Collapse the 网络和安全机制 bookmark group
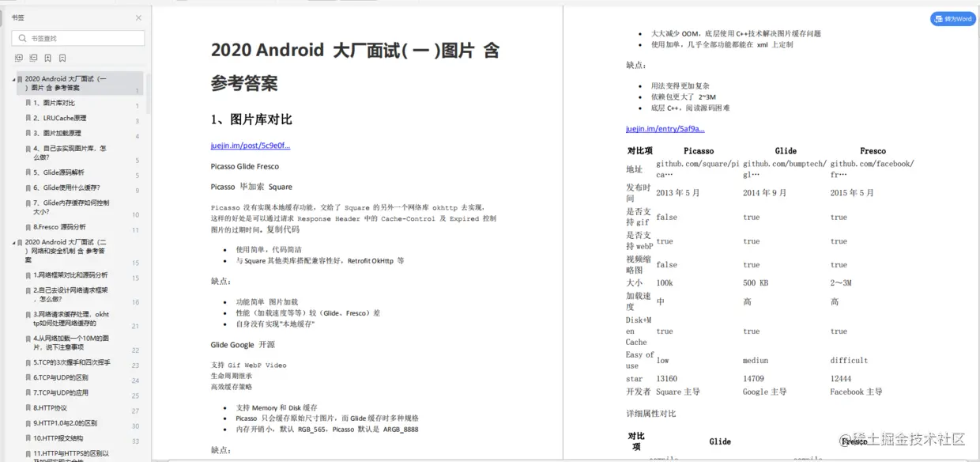Screen dimensions: 980x462 click(x=14, y=243)
